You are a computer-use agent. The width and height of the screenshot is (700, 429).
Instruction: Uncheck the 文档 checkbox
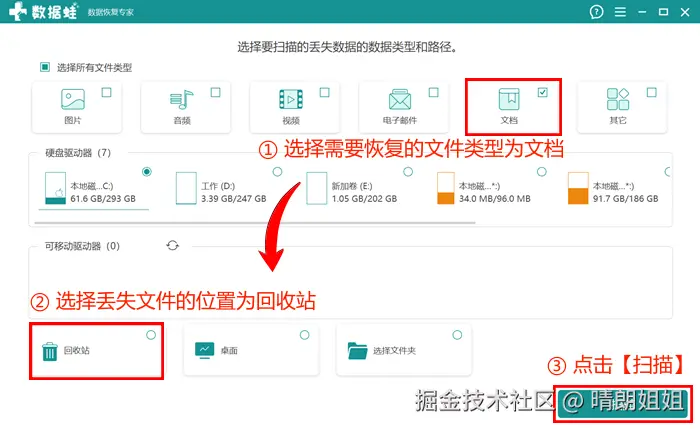(542, 92)
